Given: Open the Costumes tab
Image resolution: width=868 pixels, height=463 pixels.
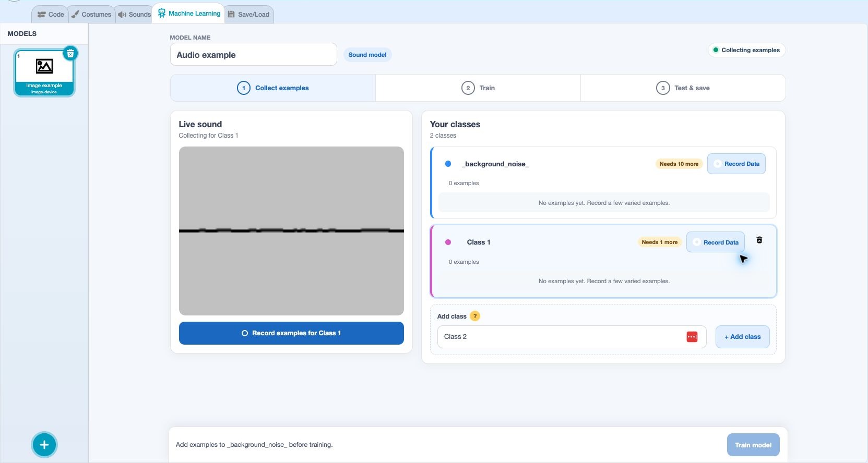Looking at the screenshot, I should (91, 15).
